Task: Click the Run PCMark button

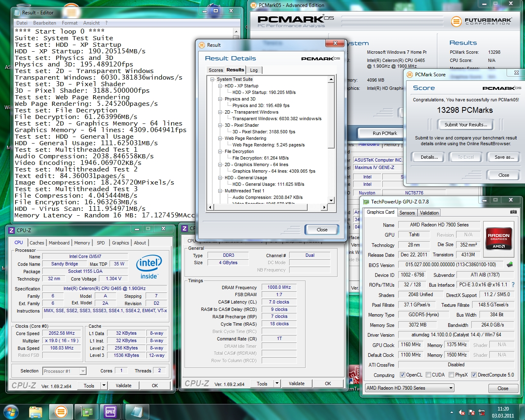Action: 384,133
